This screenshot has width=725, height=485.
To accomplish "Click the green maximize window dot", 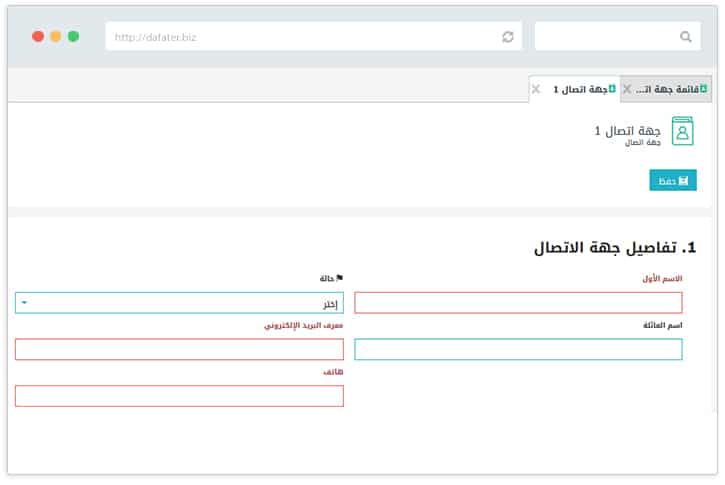I will 73,36.
